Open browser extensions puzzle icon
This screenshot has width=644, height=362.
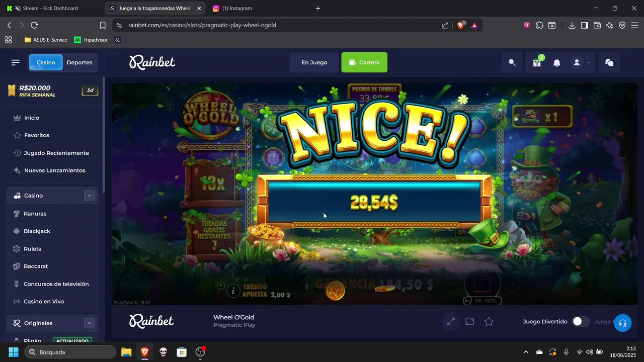539,25
